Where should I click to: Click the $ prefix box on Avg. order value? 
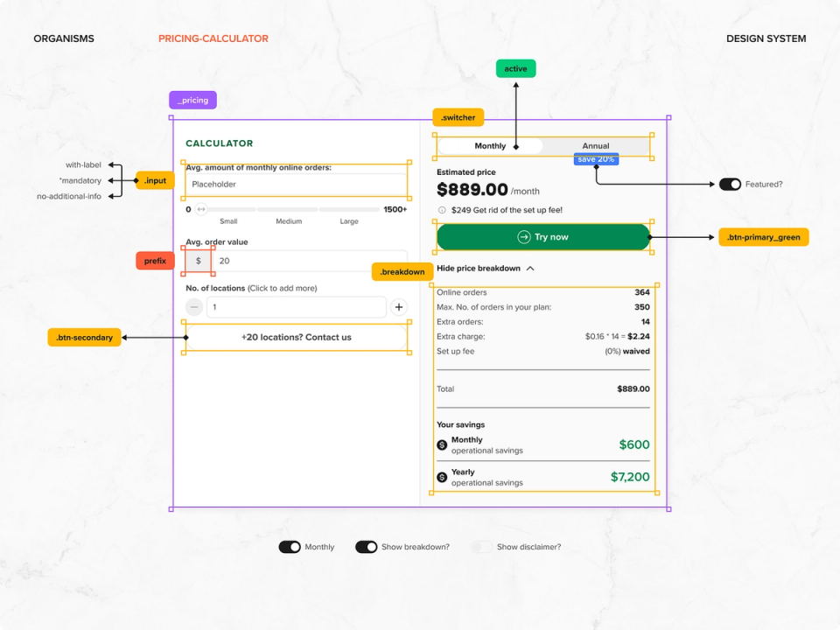pos(198,261)
